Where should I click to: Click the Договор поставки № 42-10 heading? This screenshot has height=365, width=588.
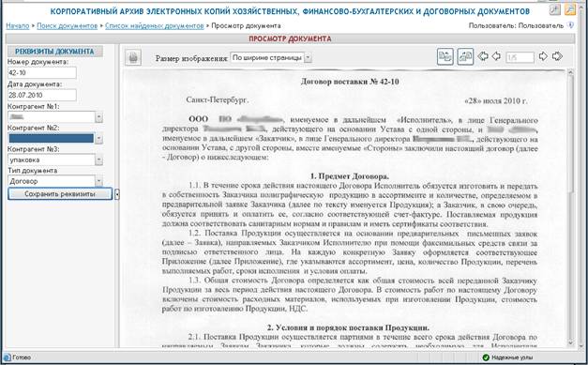click(x=350, y=82)
